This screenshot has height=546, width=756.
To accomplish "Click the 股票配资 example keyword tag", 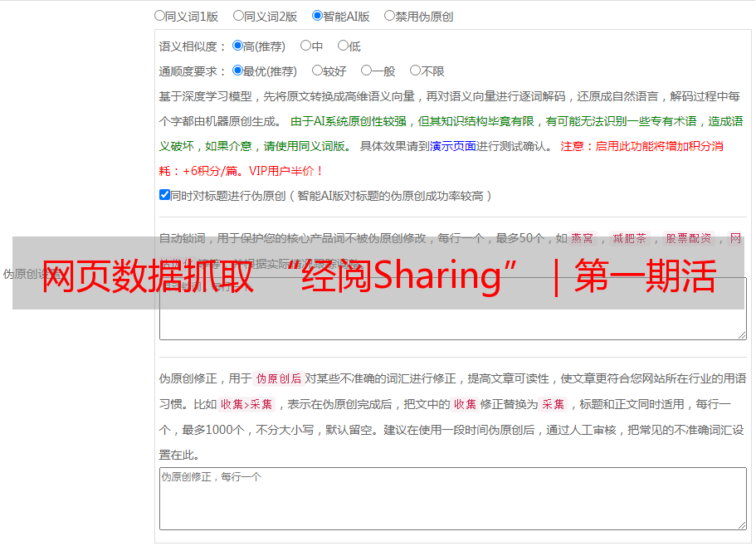I will tap(689, 238).
